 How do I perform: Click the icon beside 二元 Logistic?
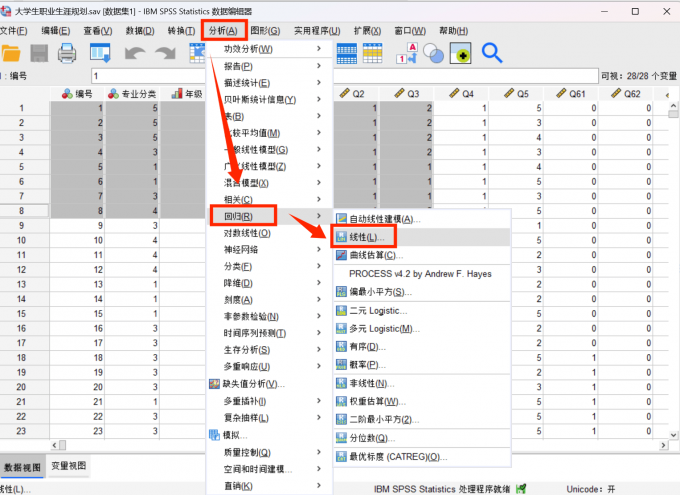341,311
